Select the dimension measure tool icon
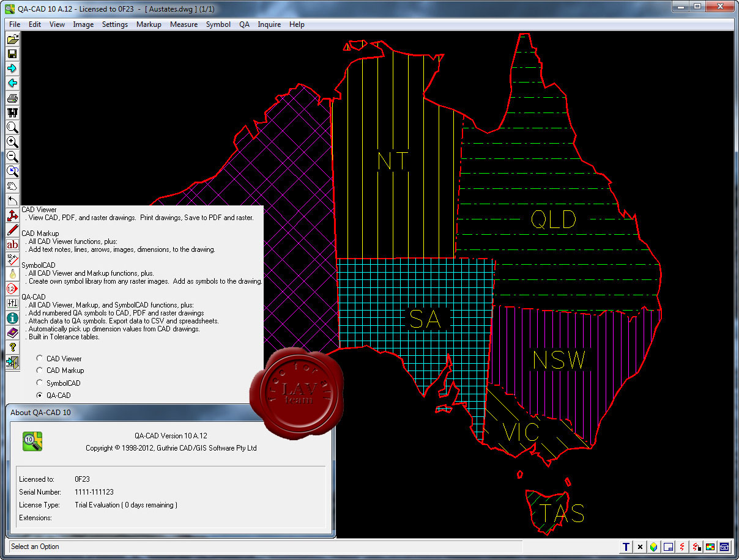Image resolution: width=739 pixels, height=560 pixels. (12, 259)
